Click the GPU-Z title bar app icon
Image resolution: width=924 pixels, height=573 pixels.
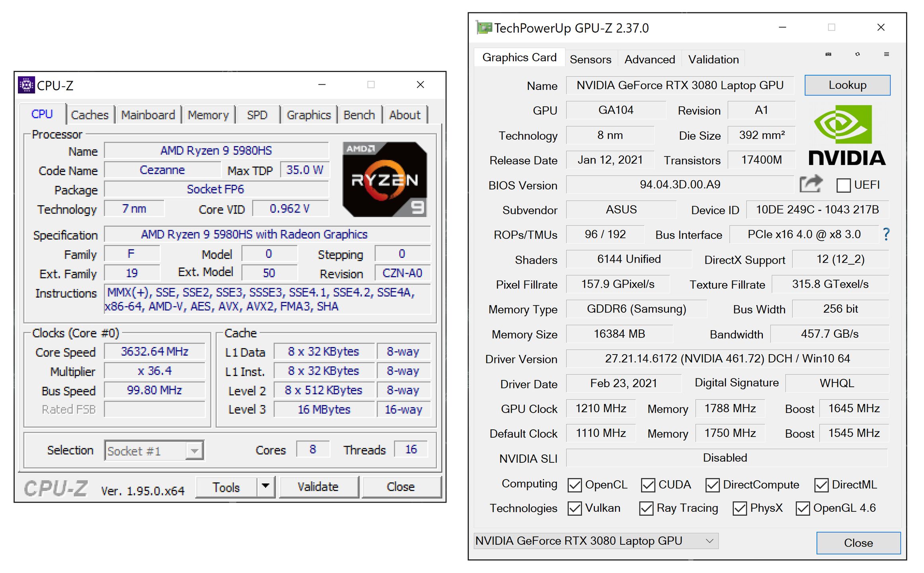(484, 28)
